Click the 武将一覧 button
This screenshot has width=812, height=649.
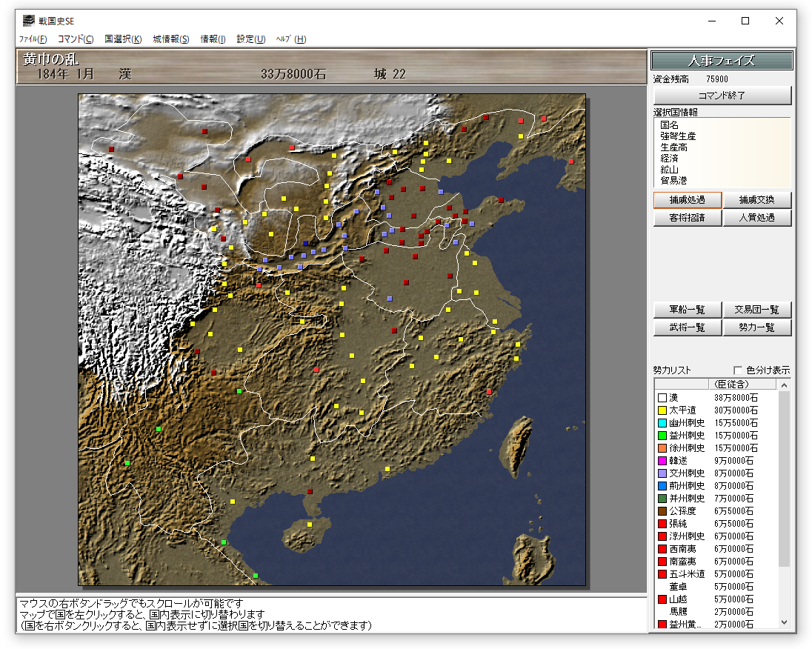(x=687, y=327)
